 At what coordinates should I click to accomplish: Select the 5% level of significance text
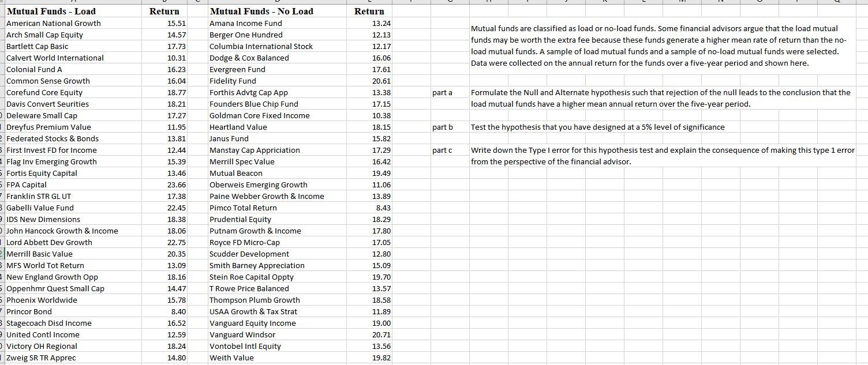(x=597, y=127)
